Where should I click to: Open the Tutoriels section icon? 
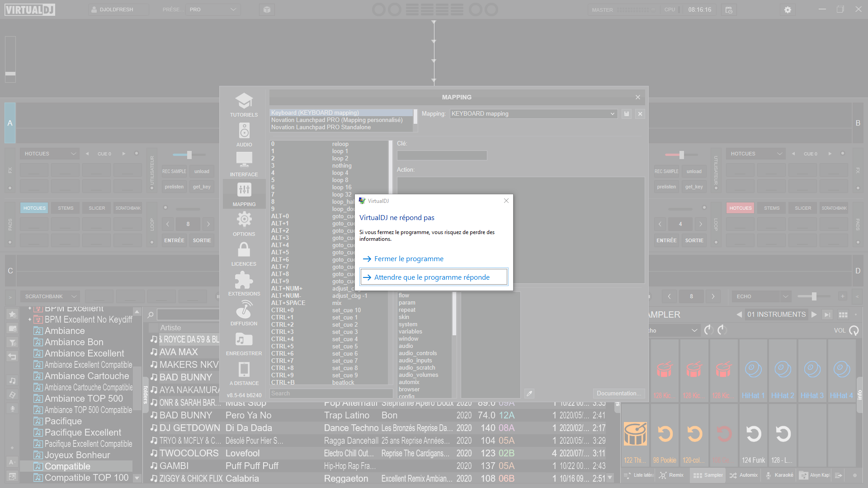(x=244, y=101)
